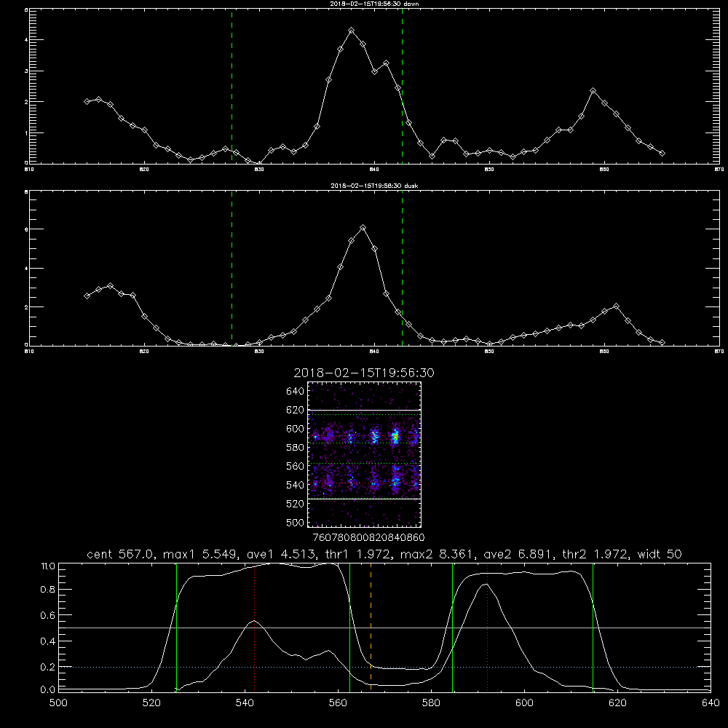This screenshot has width=728, height=728.
Task: Select the 'widt 50' value in the header
Action: pyautogui.click(x=660, y=554)
